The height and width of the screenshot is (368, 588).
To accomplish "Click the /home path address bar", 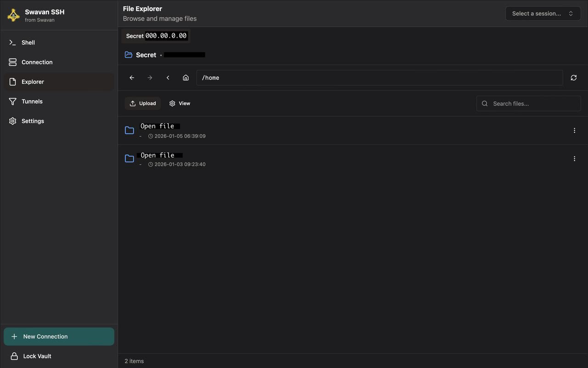I will (380, 77).
